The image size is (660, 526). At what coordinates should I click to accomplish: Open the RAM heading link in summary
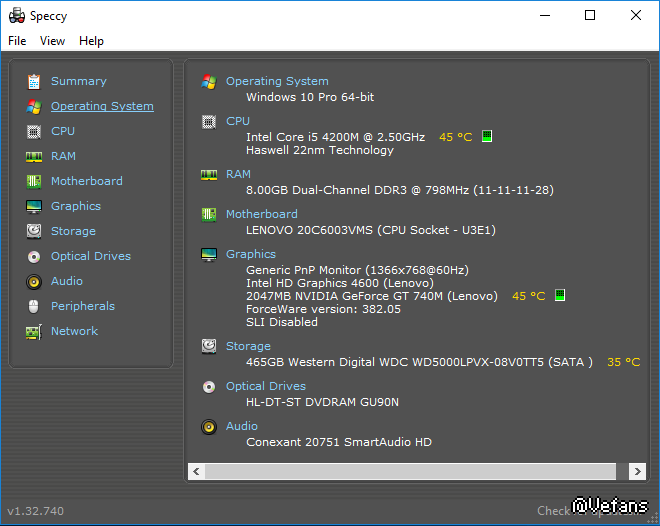point(238,174)
